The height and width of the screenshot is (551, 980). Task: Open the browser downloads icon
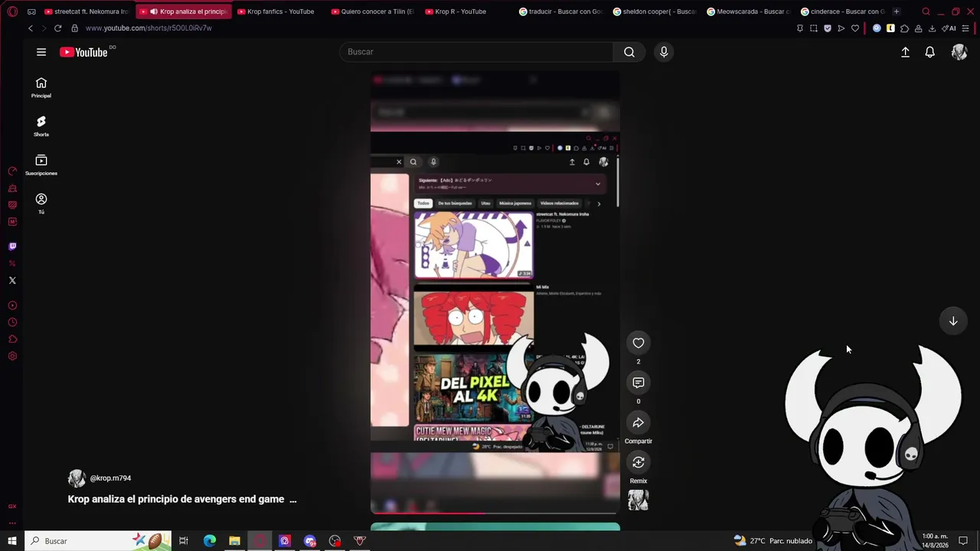(932, 28)
